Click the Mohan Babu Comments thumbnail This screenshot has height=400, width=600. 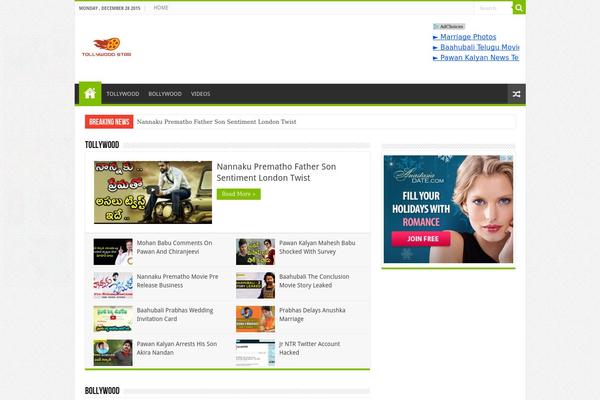coord(113,252)
